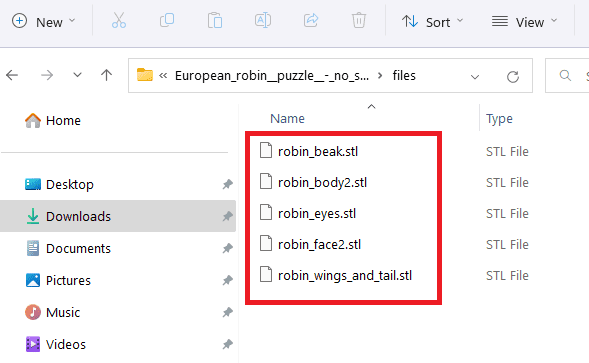
Task: Click the folder icon in address bar
Action: tap(145, 75)
